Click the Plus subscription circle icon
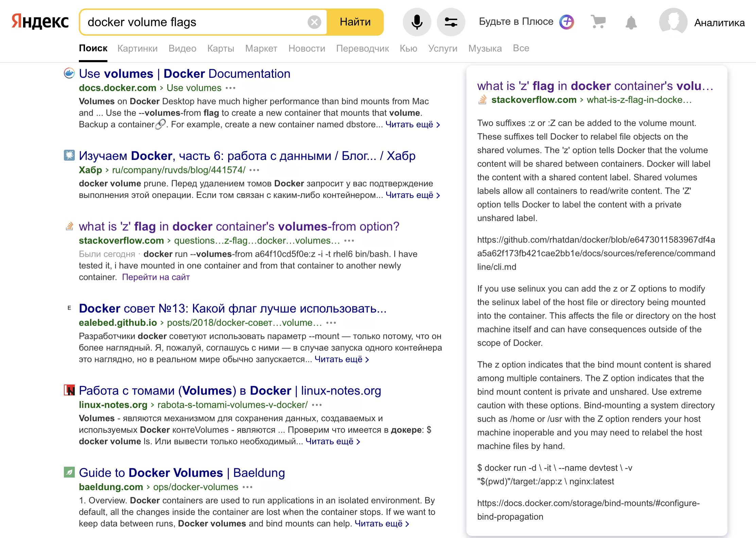Screen dimensions: 756x538 567,22
